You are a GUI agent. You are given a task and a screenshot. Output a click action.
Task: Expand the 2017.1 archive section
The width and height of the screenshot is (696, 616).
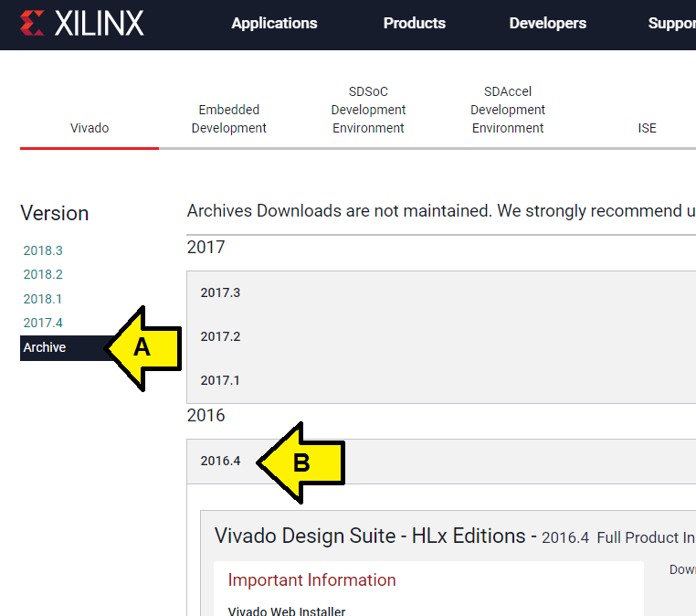tap(441, 380)
